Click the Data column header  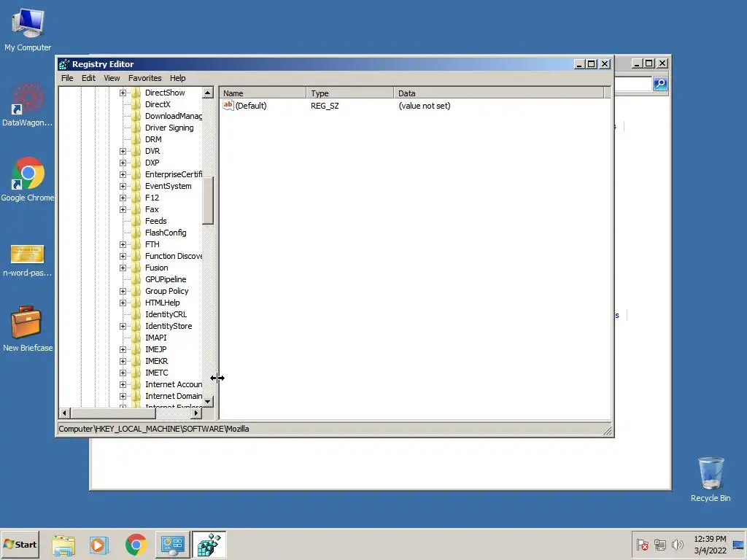499,93
